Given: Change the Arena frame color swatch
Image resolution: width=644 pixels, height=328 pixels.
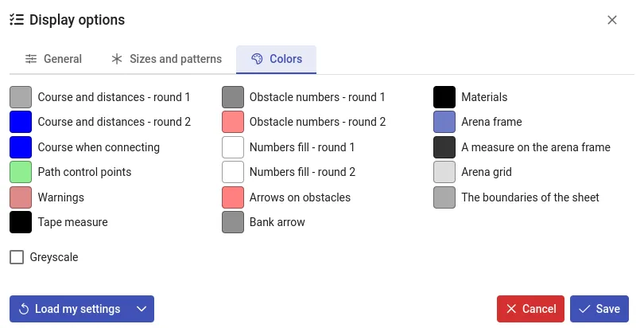Looking at the screenshot, I should click(x=444, y=122).
